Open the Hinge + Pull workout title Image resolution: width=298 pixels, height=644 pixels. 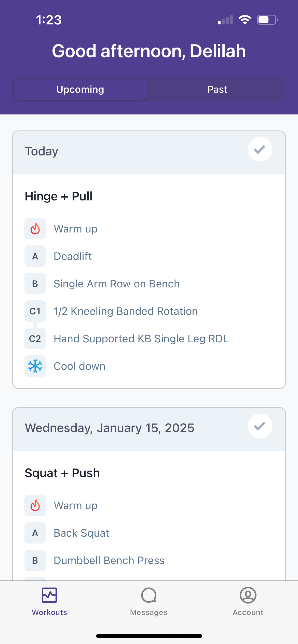coord(59,196)
